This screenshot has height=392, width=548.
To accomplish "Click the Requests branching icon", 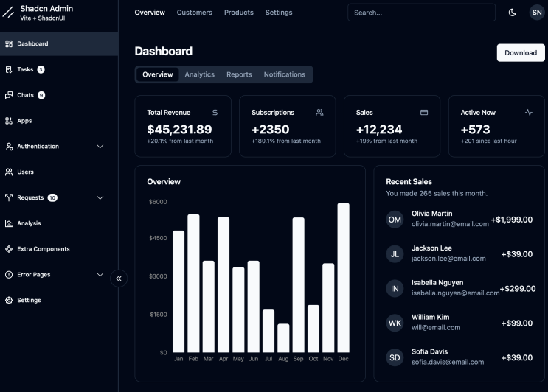I will pyautogui.click(x=9, y=197).
